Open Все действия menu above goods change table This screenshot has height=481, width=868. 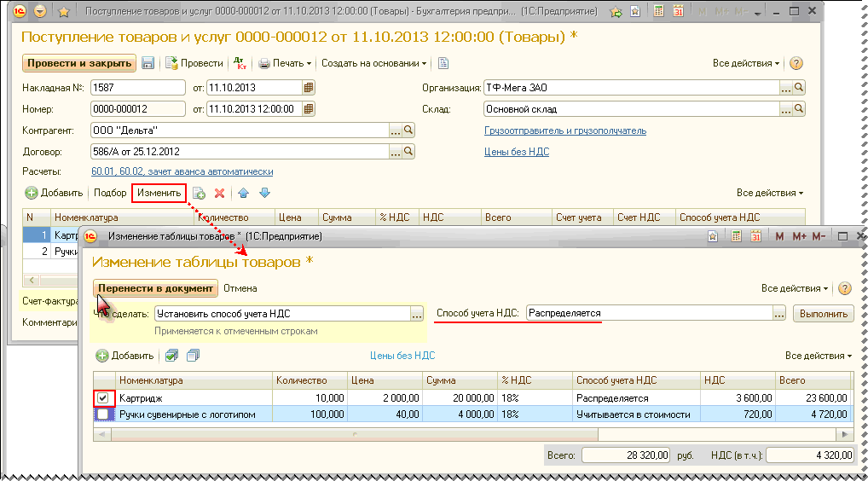click(818, 356)
